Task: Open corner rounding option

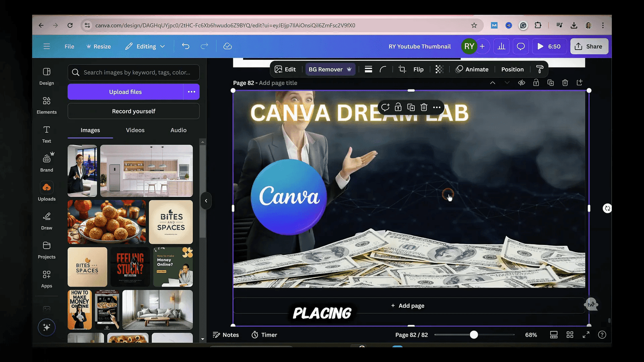Action: (383, 69)
